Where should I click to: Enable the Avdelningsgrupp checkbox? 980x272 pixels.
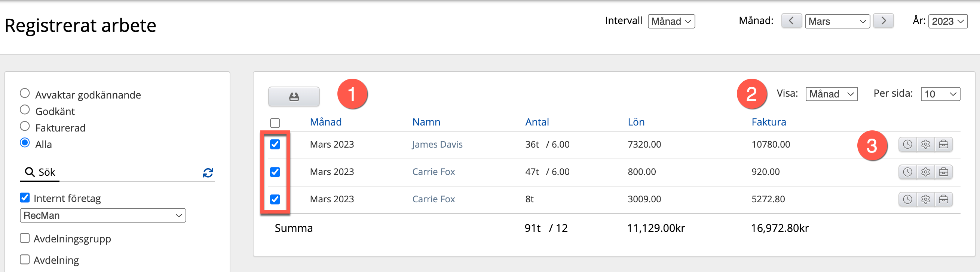click(x=25, y=238)
